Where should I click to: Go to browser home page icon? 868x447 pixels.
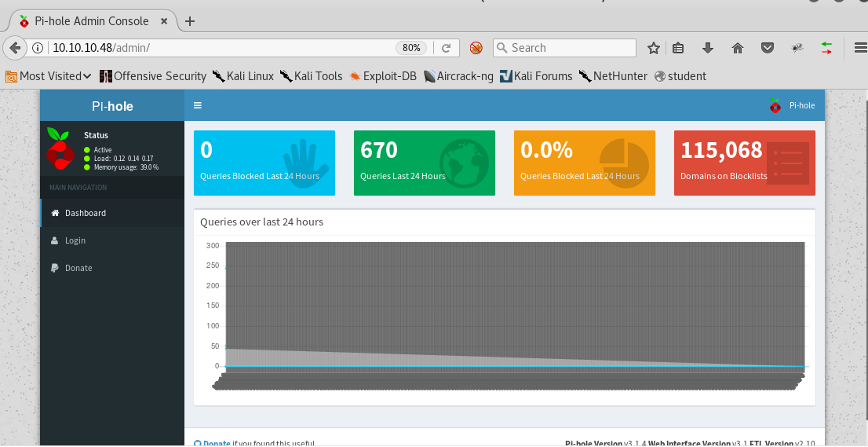click(x=738, y=48)
